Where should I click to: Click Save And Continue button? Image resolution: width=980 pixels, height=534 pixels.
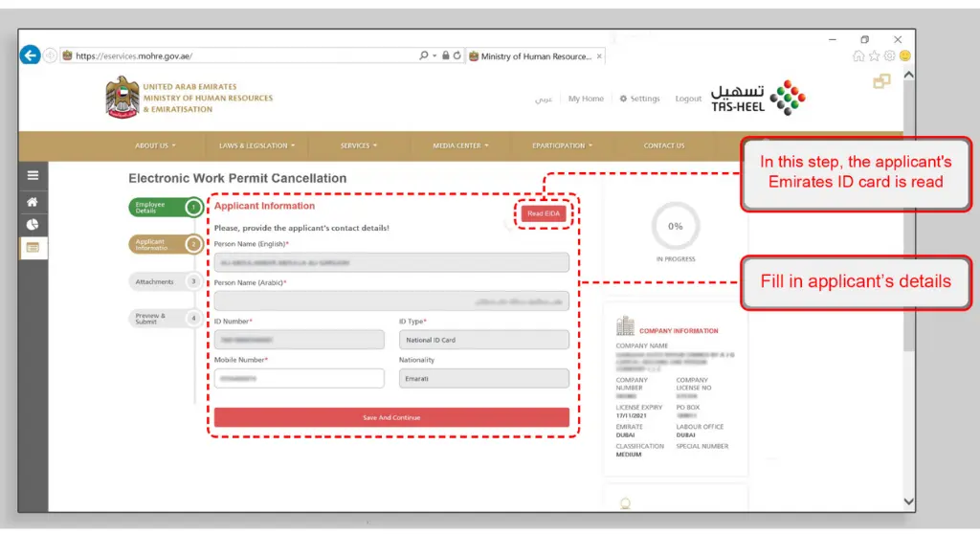391,417
